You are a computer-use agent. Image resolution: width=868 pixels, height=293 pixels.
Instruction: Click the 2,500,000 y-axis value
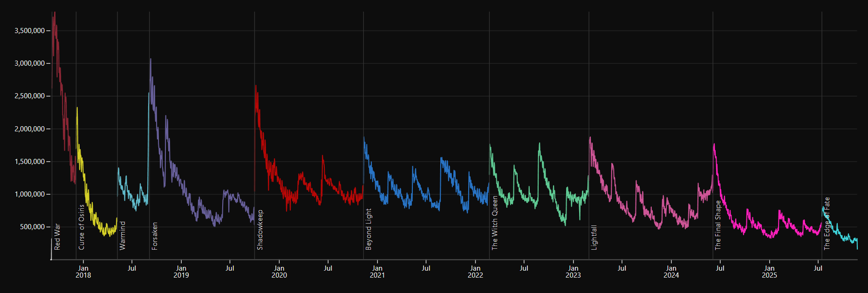pos(30,96)
